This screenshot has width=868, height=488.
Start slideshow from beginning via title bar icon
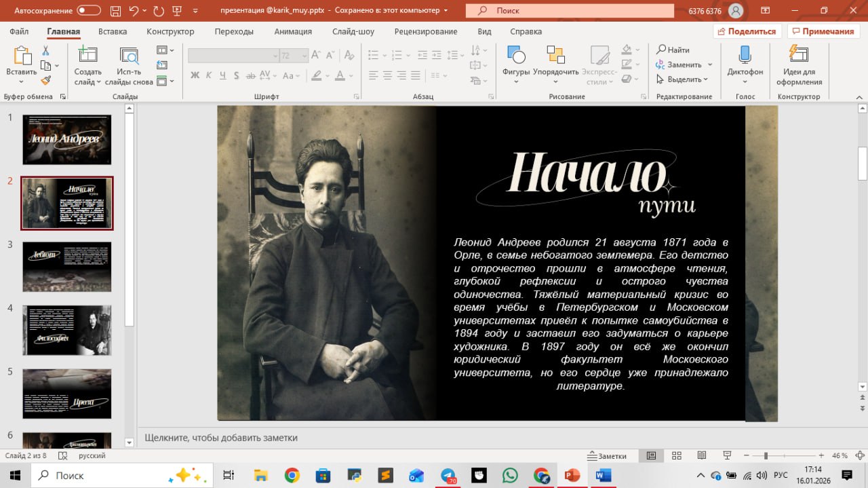point(178,11)
